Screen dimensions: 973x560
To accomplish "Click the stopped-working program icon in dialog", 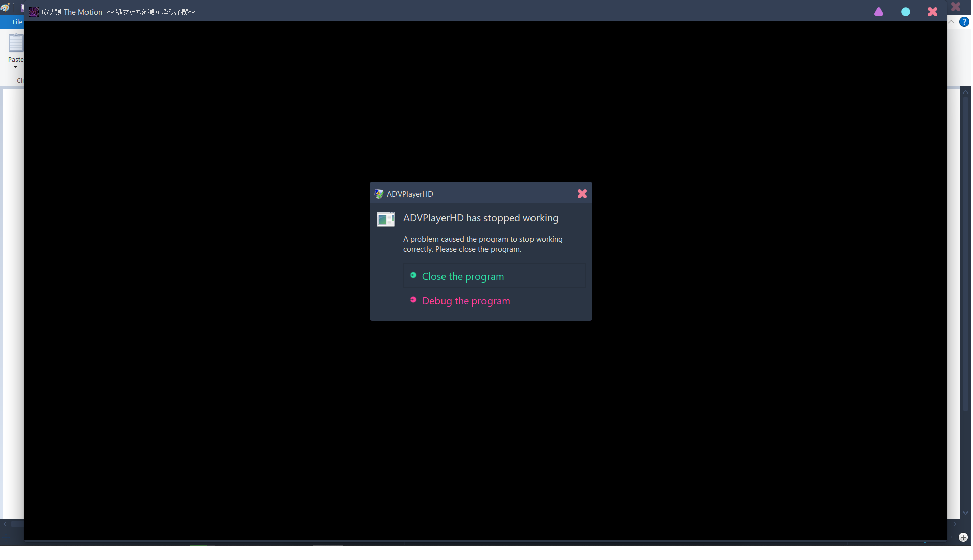I will point(386,220).
